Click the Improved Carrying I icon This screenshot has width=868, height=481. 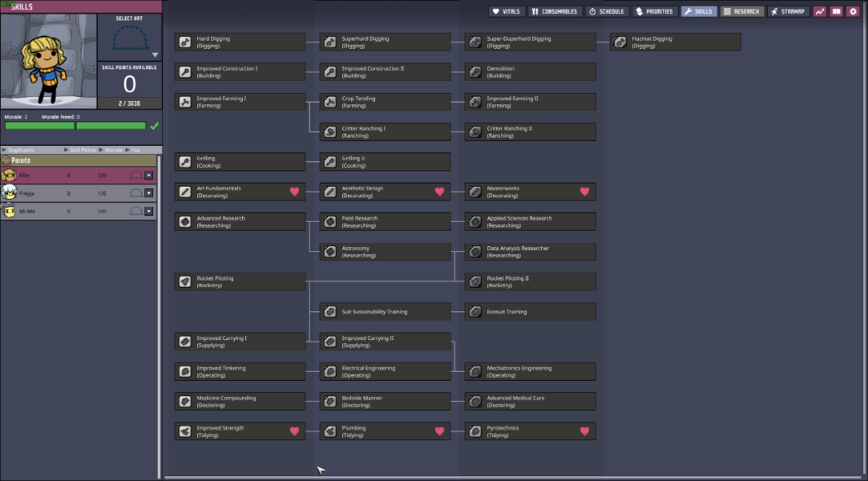coord(185,342)
